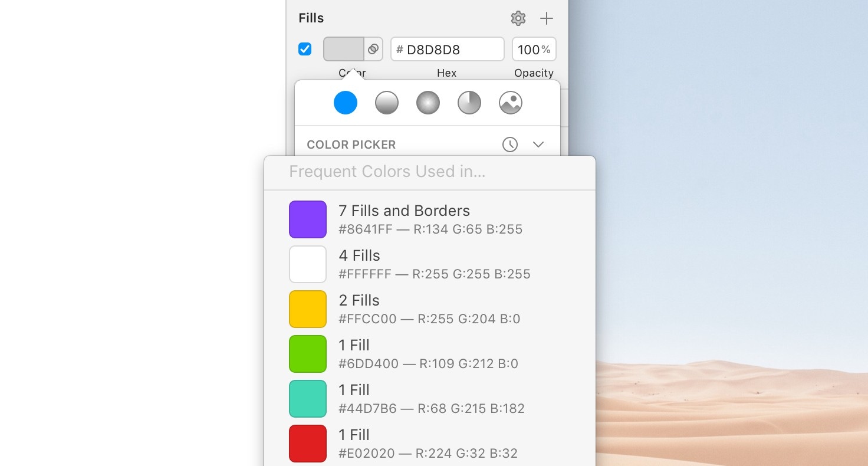Screen dimensions: 868x466
Task: Select the angular gradient fill type
Action: pos(469,103)
